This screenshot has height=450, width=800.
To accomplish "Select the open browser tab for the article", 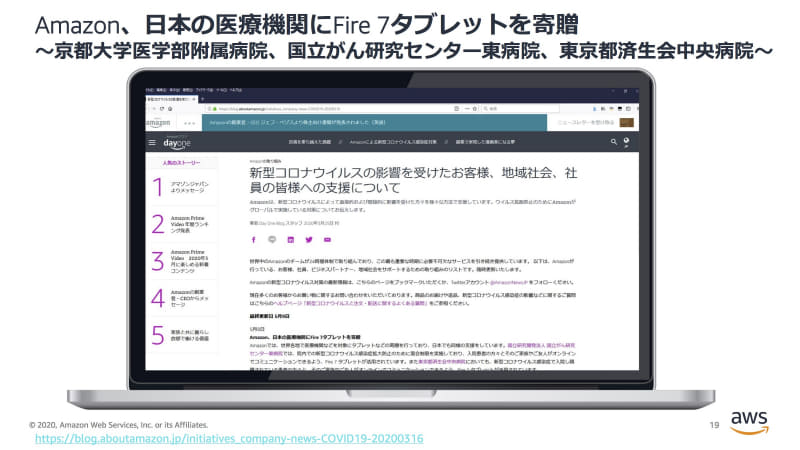I will pyautogui.click(x=171, y=99).
